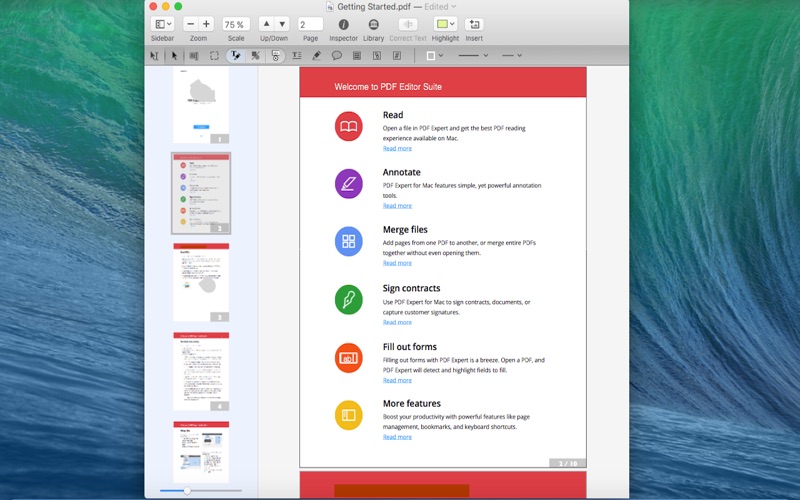Activate the edit image tool
Image resolution: width=800 pixels, height=500 pixels.
[255, 56]
